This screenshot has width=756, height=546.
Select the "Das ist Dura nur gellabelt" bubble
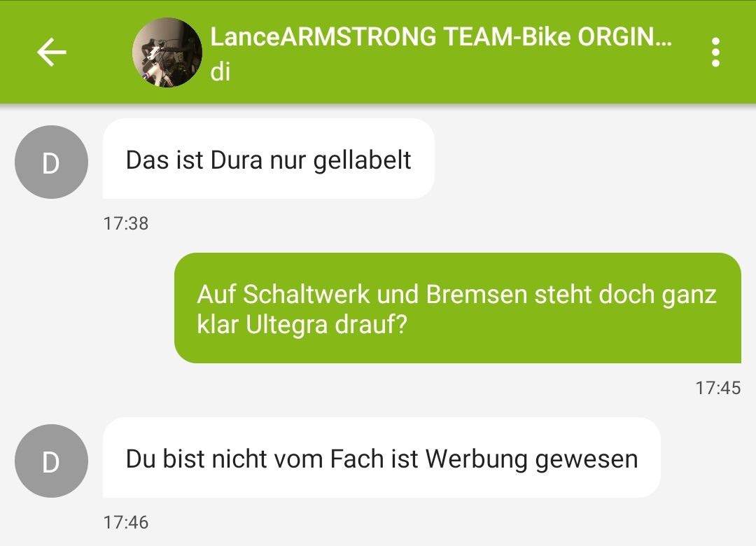269,159
